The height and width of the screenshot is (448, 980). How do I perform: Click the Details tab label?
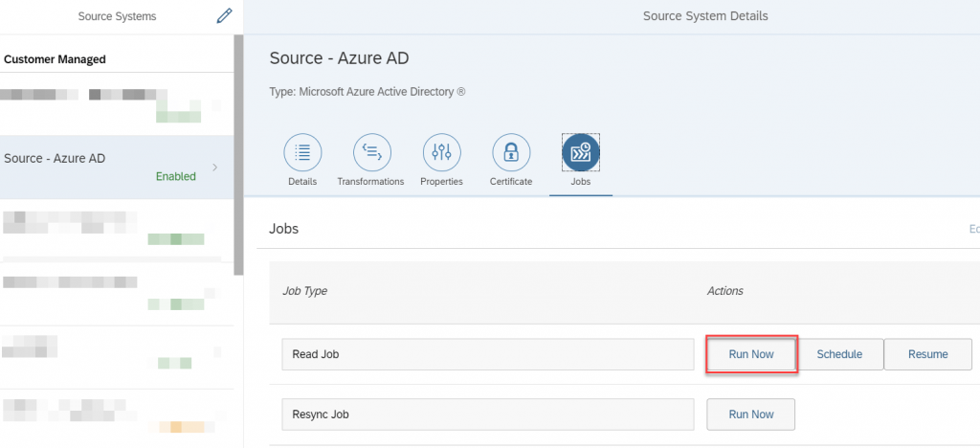[x=302, y=182]
